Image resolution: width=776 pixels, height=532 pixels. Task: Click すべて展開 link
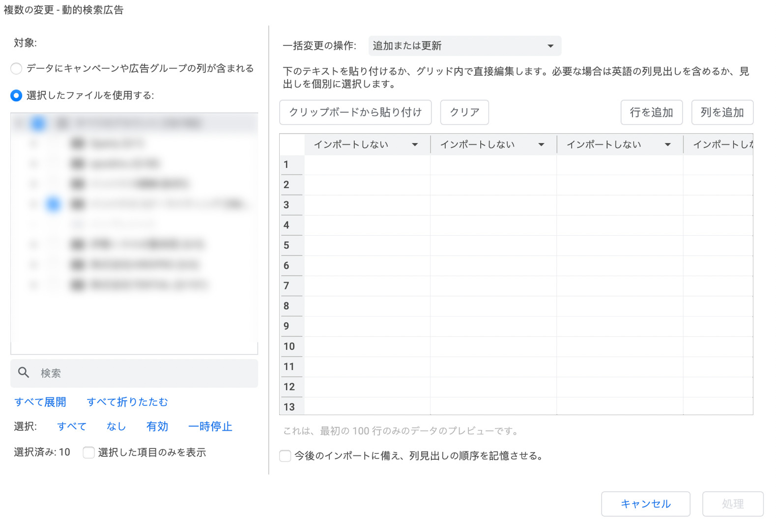click(40, 402)
